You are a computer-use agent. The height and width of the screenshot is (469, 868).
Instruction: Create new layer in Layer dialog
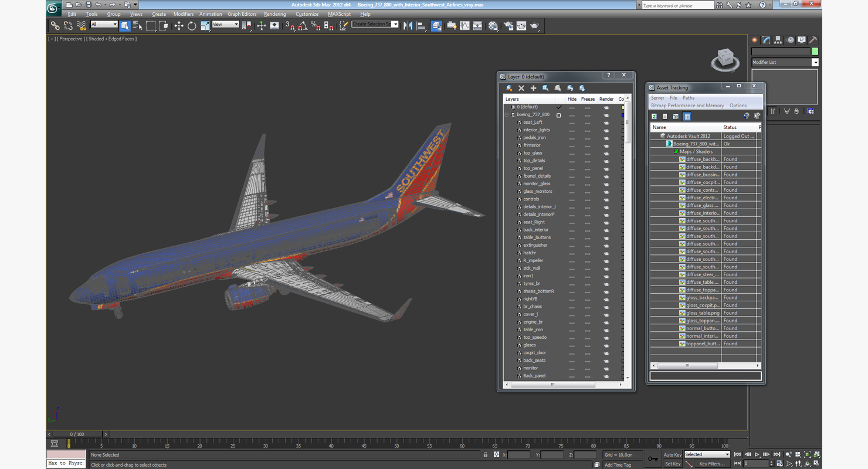click(509, 88)
